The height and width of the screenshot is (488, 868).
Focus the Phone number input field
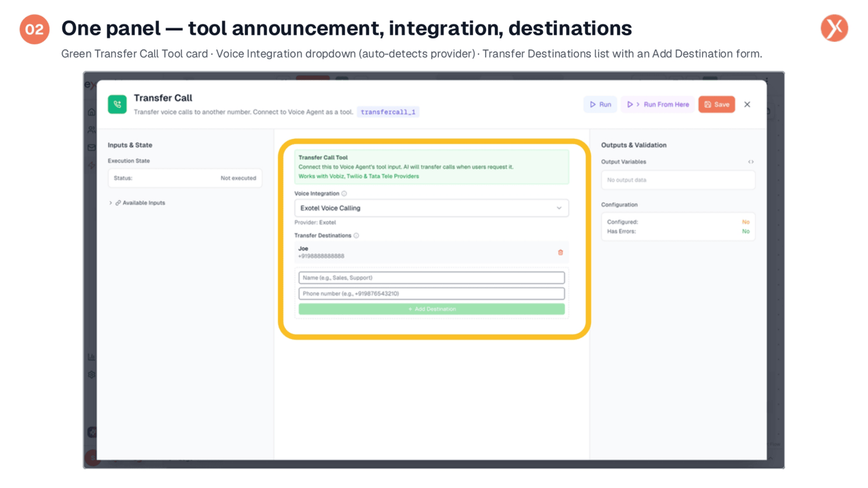click(x=431, y=293)
